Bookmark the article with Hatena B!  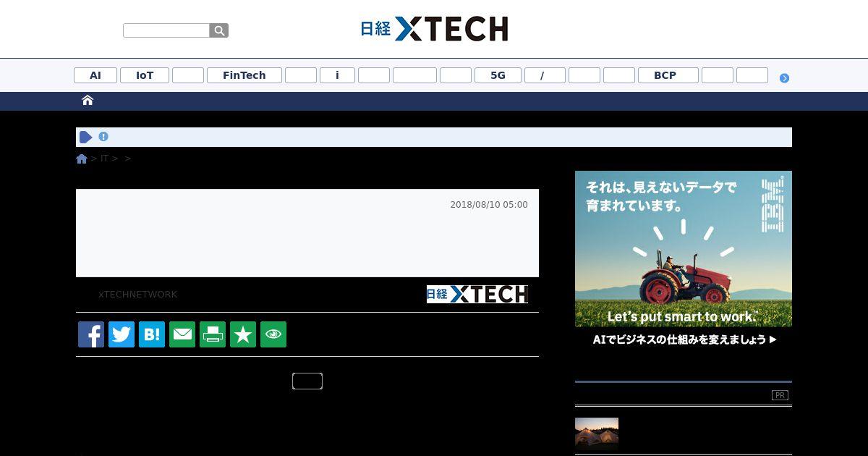click(x=152, y=334)
